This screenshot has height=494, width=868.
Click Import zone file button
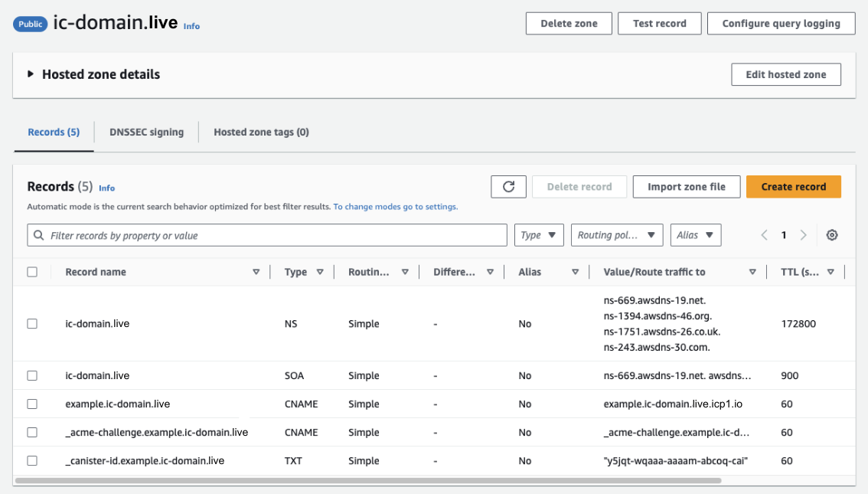[687, 187]
